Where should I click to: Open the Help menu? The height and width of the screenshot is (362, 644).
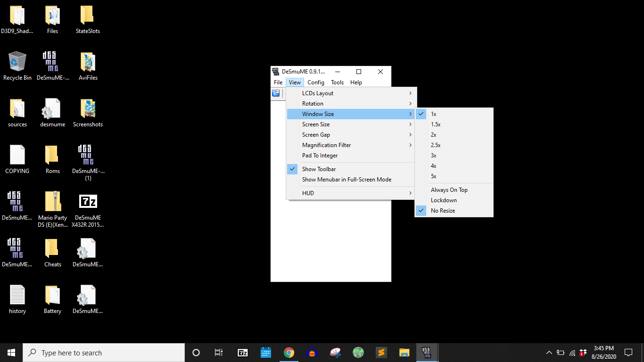click(x=356, y=82)
